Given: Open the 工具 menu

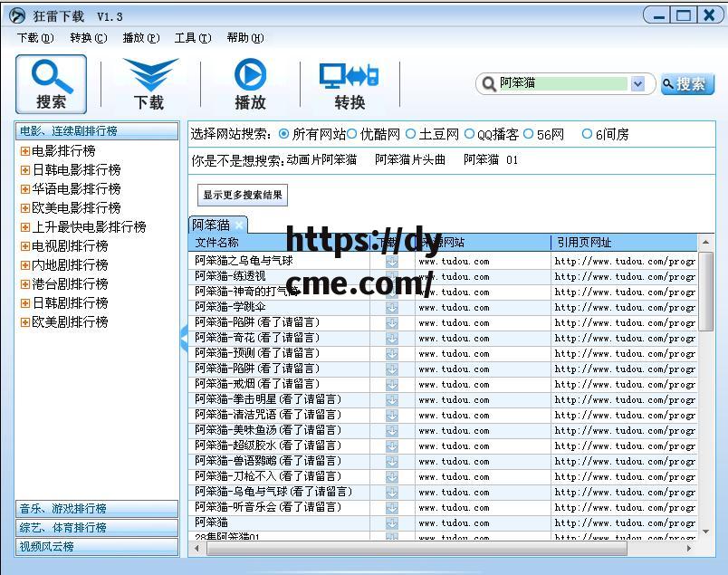Looking at the screenshot, I should (x=195, y=37).
